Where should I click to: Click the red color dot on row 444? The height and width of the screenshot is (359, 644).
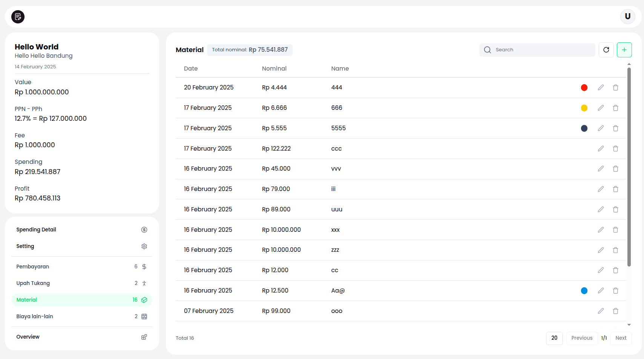(584, 88)
